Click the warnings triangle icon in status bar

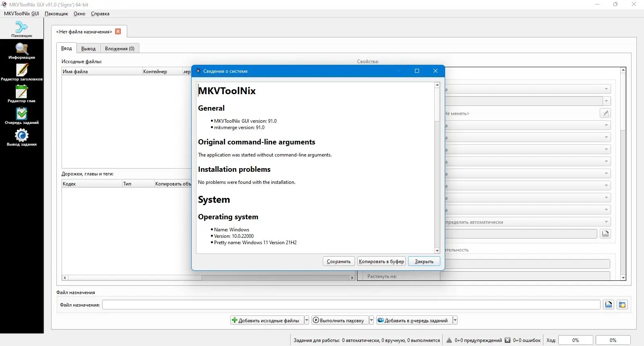tap(449, 340)
